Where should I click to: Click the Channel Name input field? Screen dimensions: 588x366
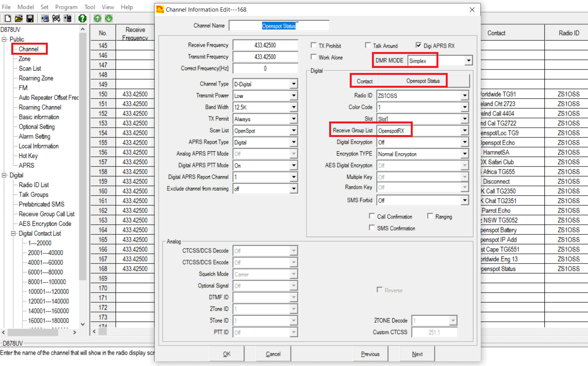coord(279,26)
